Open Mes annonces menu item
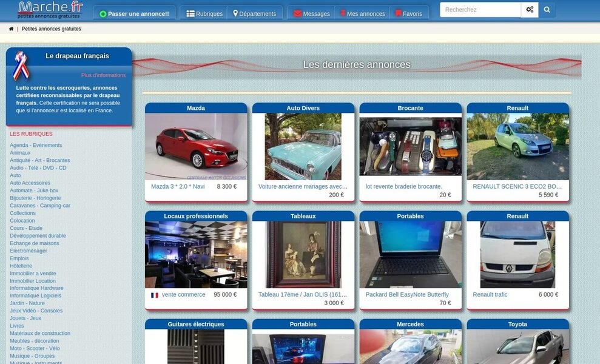This screenshot has width=600, height=364. 362,14
